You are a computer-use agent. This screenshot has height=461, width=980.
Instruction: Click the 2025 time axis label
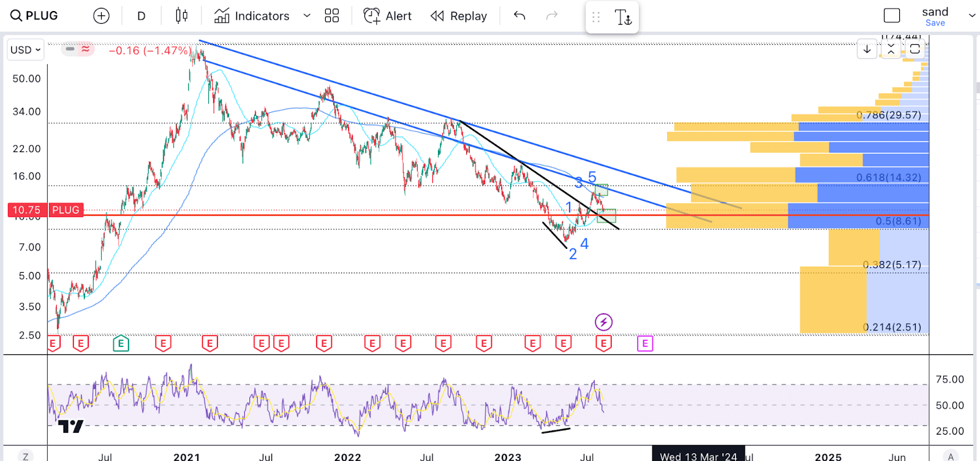point(828,457)
